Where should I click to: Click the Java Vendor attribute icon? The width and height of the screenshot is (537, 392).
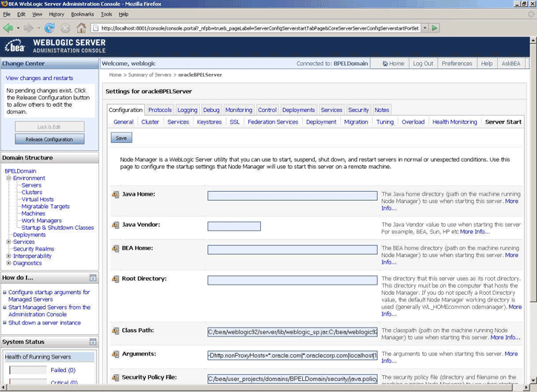tap(116, 225)
